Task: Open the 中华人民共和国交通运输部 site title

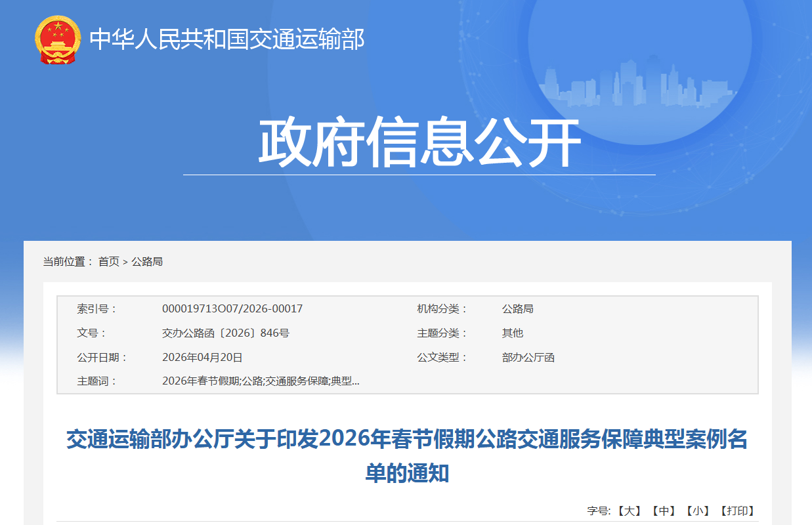Action: click(x=226, y=40)
